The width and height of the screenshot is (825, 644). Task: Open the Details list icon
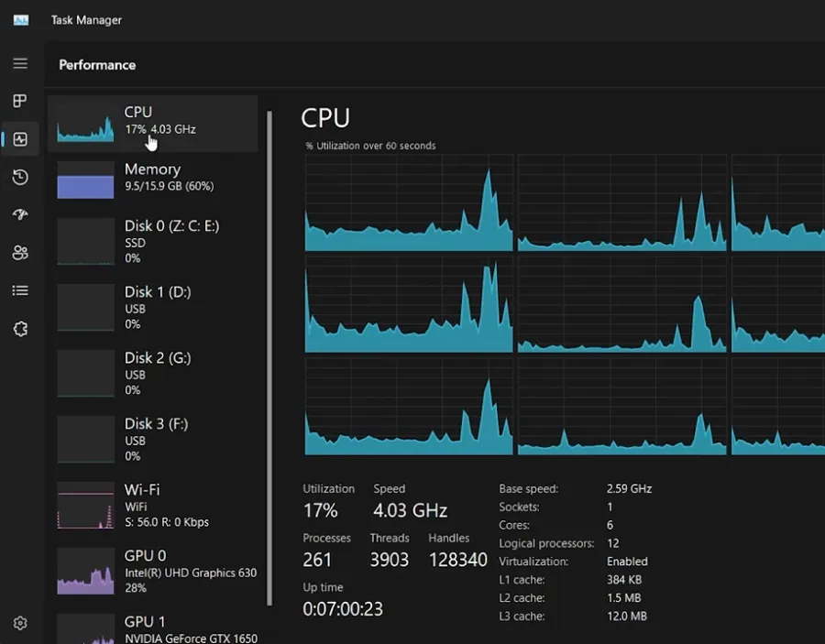[20, 290]
